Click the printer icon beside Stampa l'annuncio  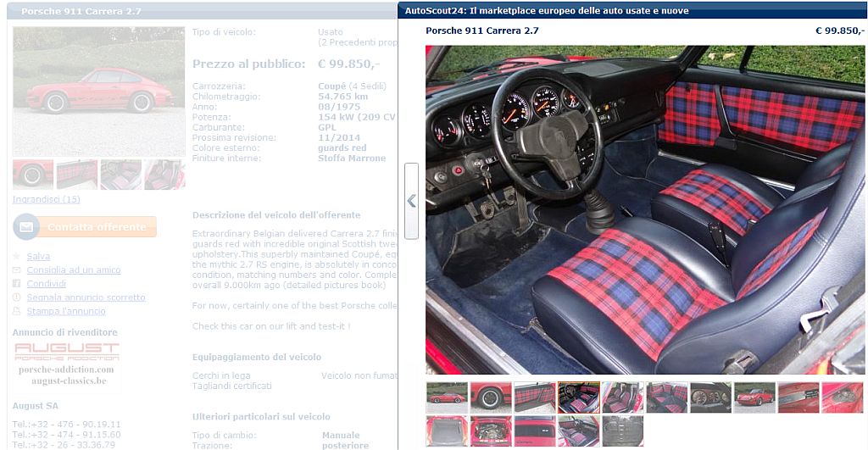17,311
